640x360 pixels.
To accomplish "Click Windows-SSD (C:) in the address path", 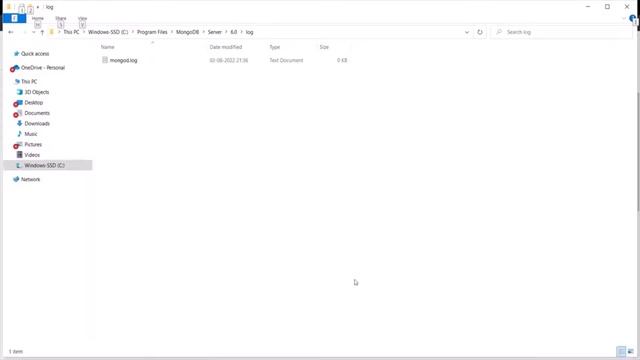I will [x=108, y=32].
